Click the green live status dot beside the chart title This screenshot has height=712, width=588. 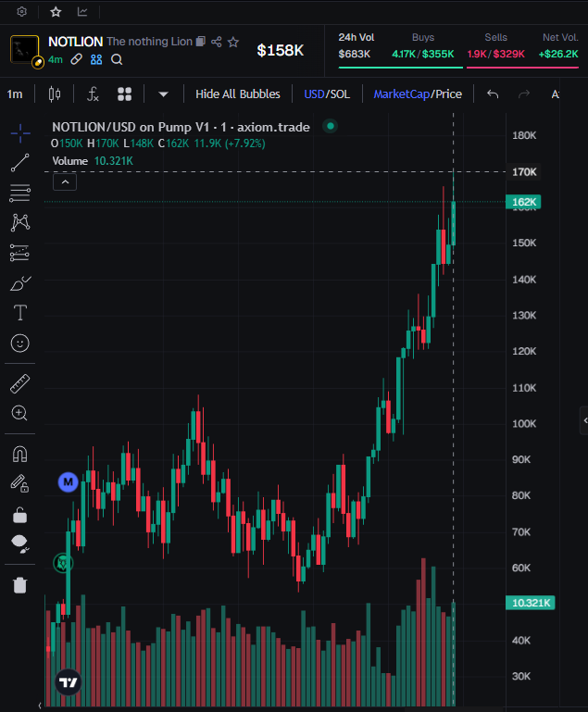[x=331, y=126]
